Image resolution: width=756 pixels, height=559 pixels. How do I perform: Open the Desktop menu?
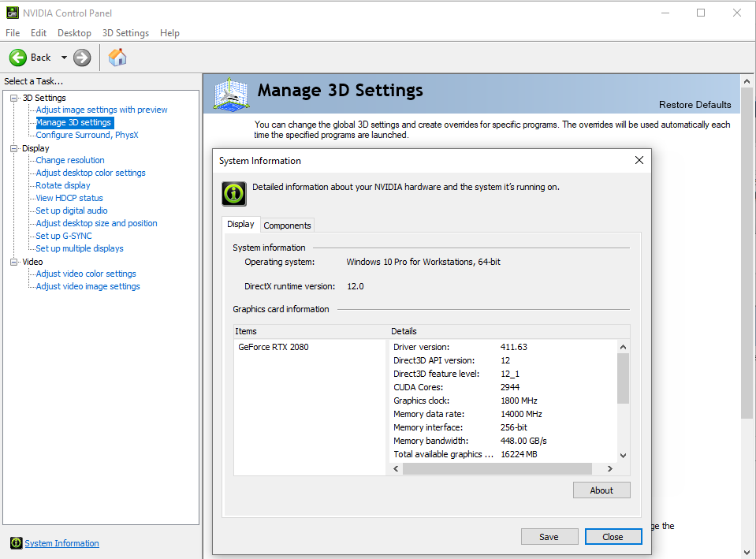74,33
